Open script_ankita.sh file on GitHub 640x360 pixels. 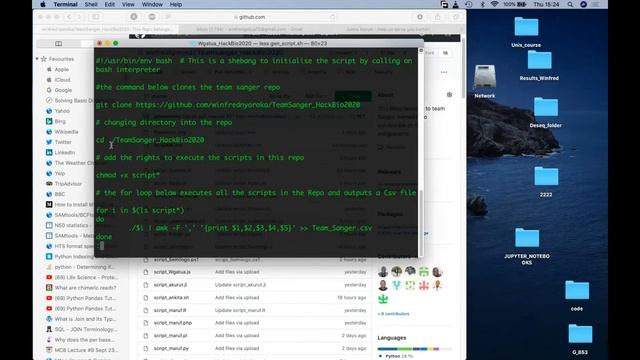tap(171, 298)
